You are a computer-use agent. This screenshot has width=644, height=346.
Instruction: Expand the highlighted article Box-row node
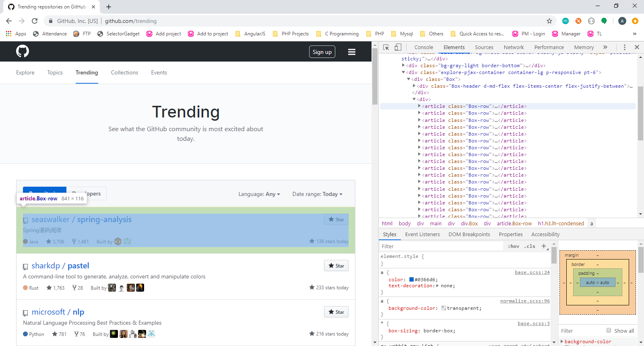419,106
